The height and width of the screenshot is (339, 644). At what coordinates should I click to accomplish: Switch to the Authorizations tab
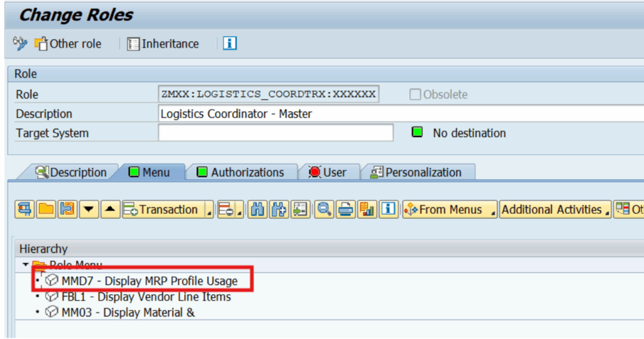pos(240,172)
